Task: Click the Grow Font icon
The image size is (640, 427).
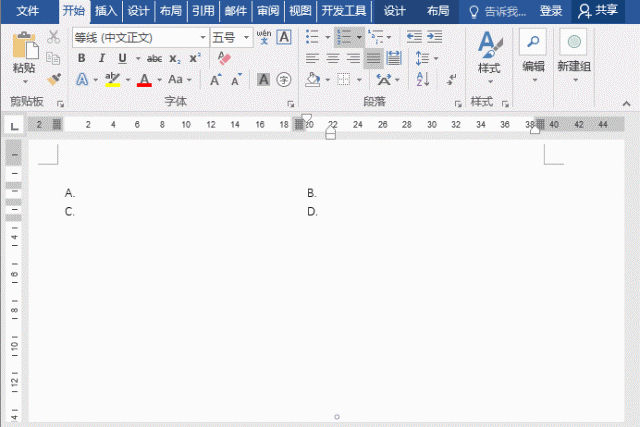Action: pos(216,80)
